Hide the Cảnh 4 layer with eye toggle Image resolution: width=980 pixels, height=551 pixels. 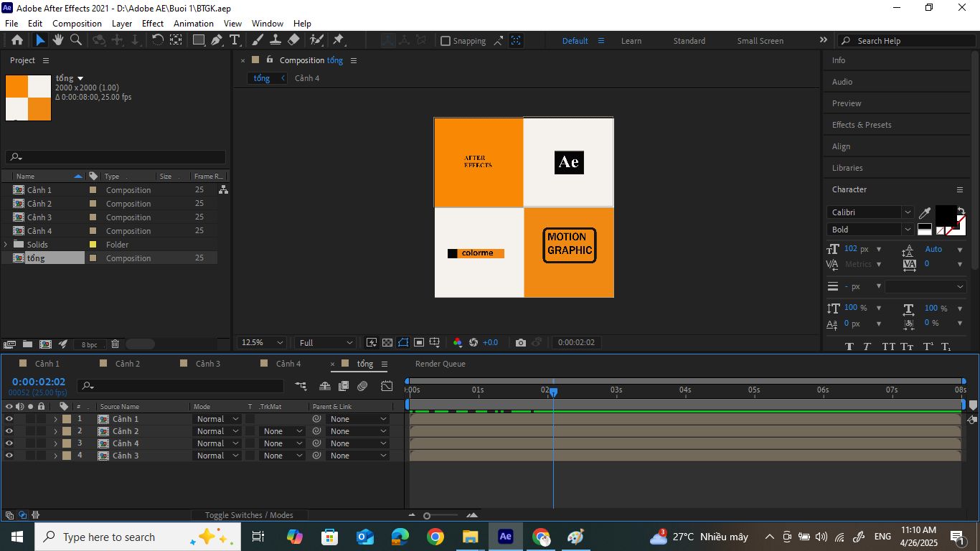coord(9,443)
